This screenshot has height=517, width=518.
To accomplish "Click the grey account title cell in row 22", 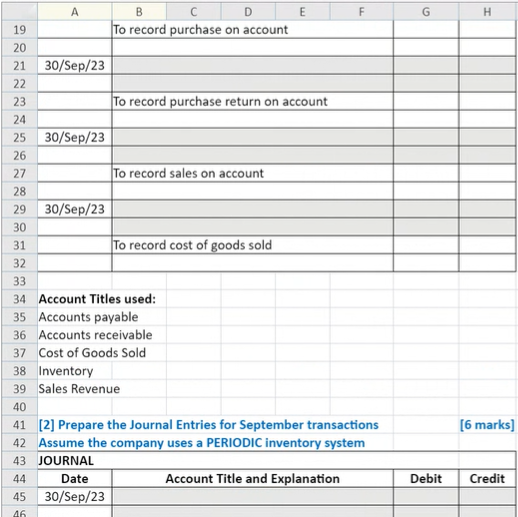I will [x=252, y=84].
